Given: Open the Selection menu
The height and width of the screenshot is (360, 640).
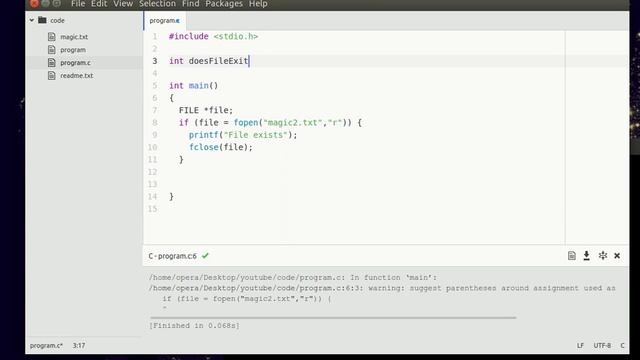Looking at the screenshot, I should 157,4.
